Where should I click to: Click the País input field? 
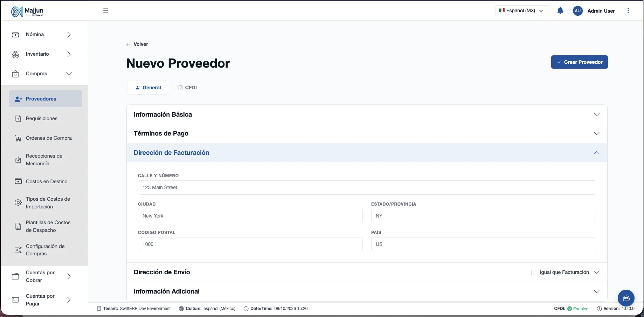(x=484, y=244)
